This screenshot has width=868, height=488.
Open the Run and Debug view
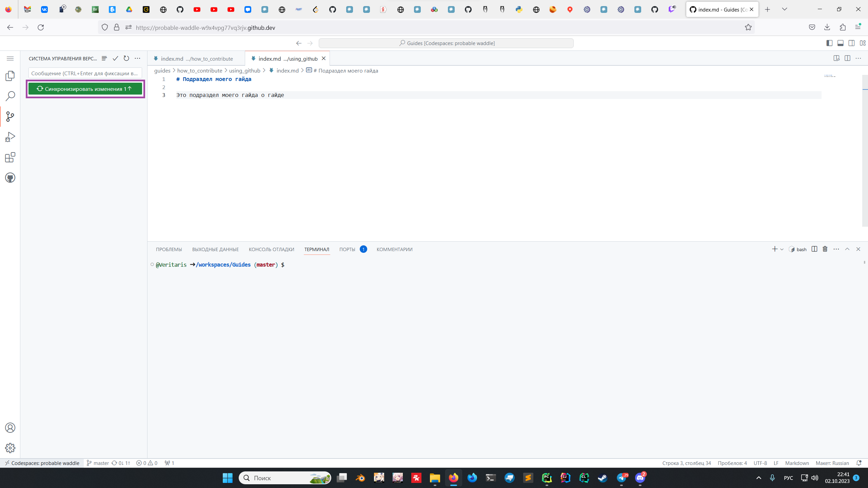click(x=10, y=137)
